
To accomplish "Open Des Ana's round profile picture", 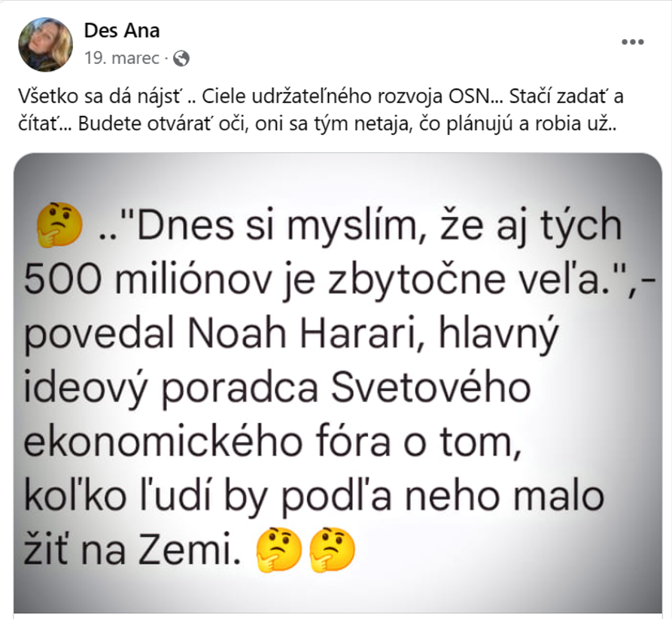I will (45, 44).
